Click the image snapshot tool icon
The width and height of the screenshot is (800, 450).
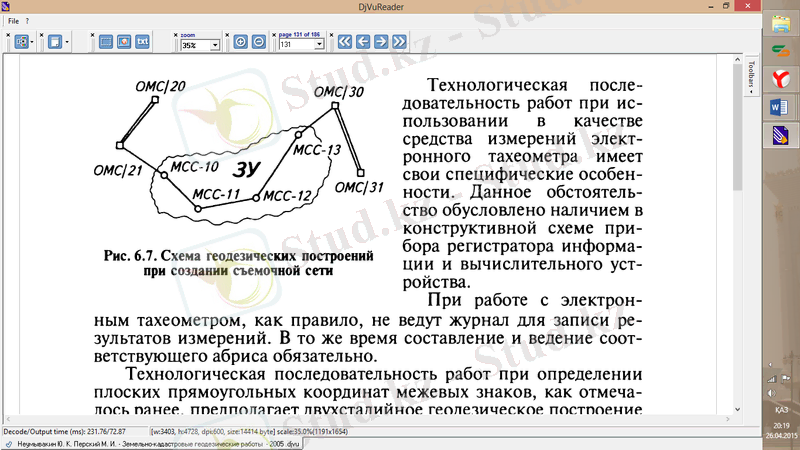point(124,42)
